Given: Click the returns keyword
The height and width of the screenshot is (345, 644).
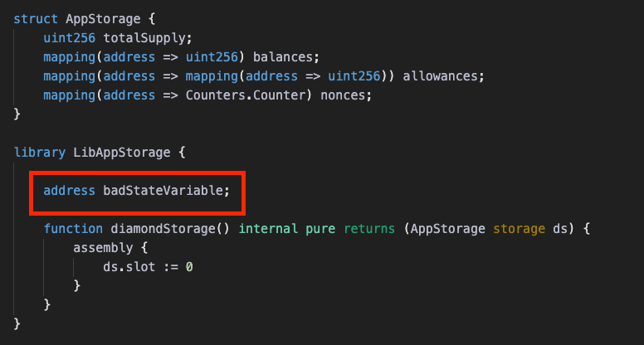Looking at the screenshot, I should (x=369, y=229).
